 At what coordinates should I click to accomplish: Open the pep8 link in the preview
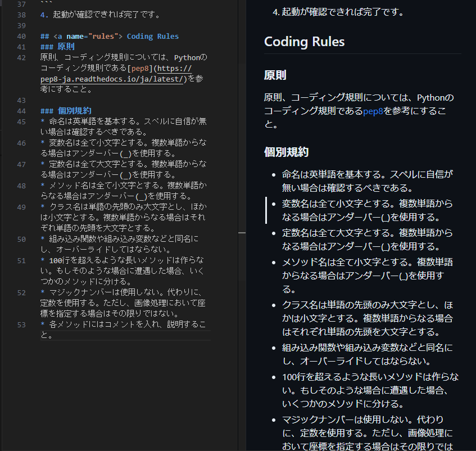(373, 111)
